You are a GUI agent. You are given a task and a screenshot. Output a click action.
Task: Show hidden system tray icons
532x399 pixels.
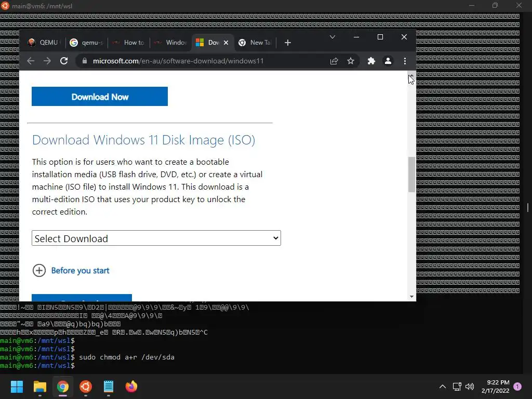click(x=443, y=387)
